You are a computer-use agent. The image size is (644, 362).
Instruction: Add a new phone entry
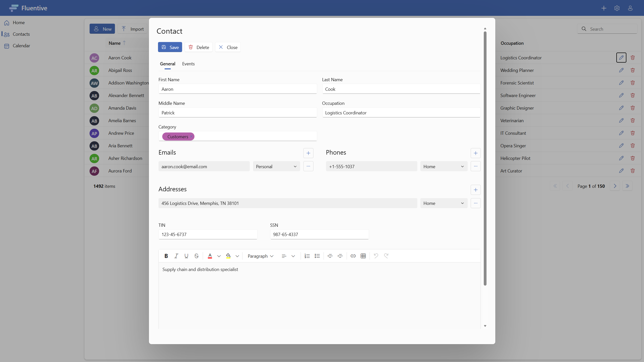(475, 153)
